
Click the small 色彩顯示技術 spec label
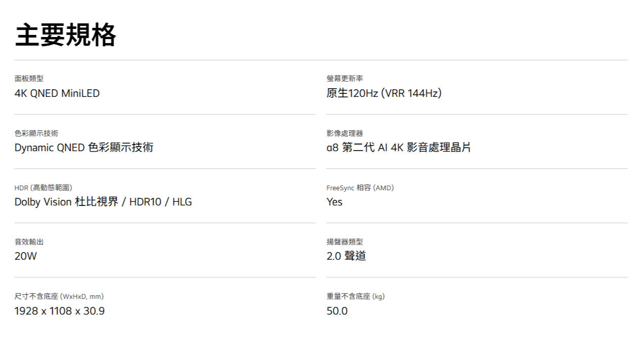[x=36, y=133]
